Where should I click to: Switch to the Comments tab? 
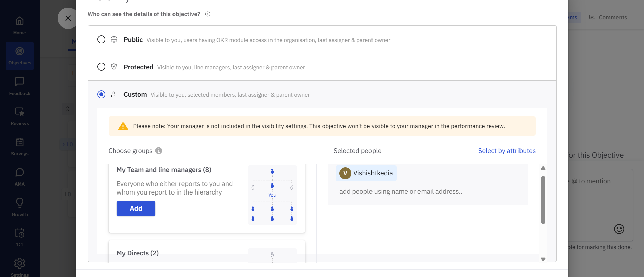(x=608, y=17)
